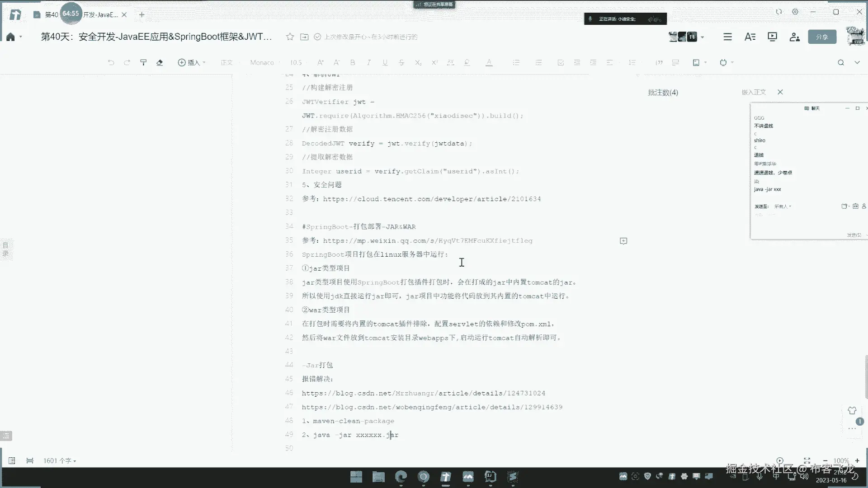The image size is (868, 488).
Task: Star this document as favorite
Action: (290, 37)
